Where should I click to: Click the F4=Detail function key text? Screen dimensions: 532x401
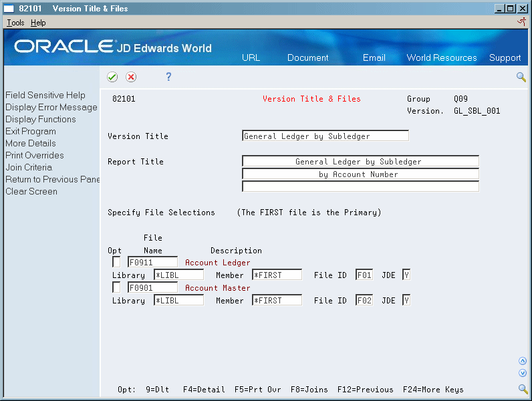tap(204, 390)
